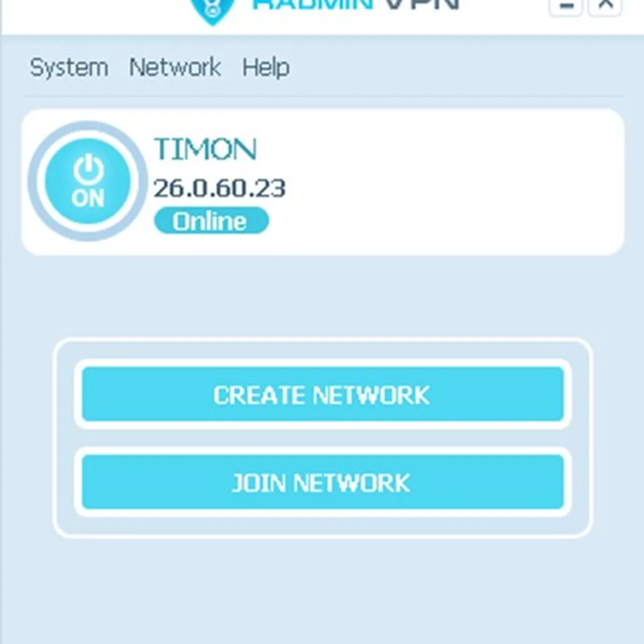Open the System menu

(69, 68)
